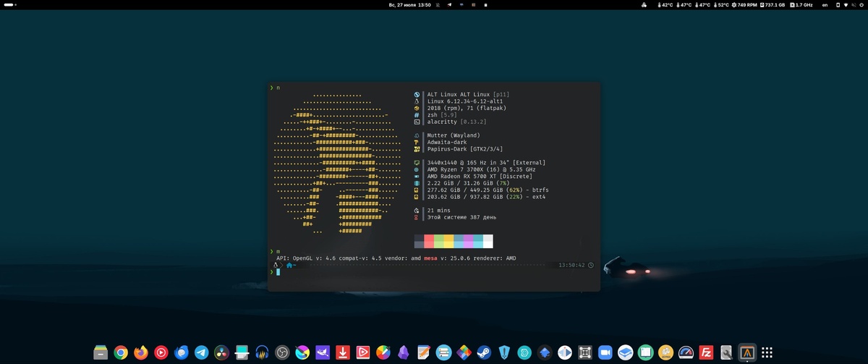Open the disk wrench utility in dock
This screenshot has width=868, height=364.
(726, 352)
